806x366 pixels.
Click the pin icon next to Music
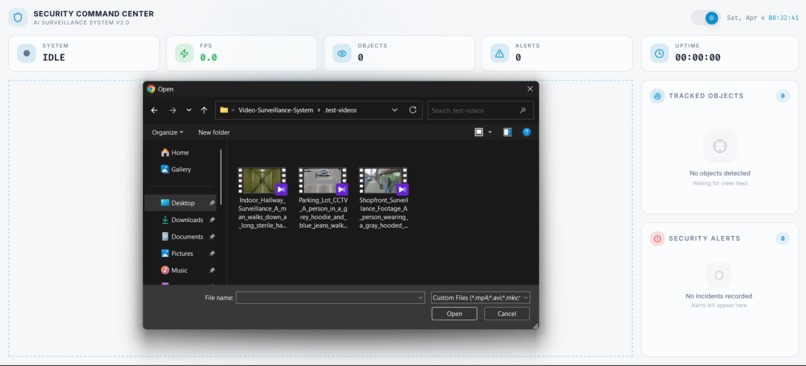click(212, 270)
